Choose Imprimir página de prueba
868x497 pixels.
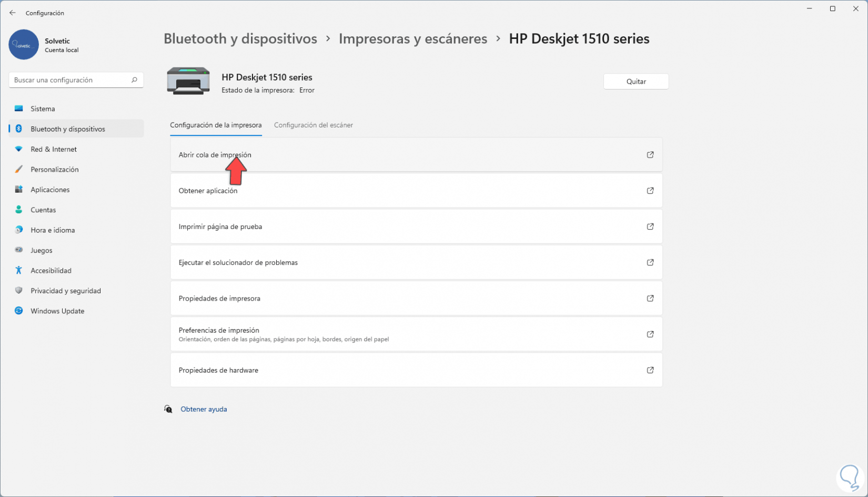coord(416,226)
